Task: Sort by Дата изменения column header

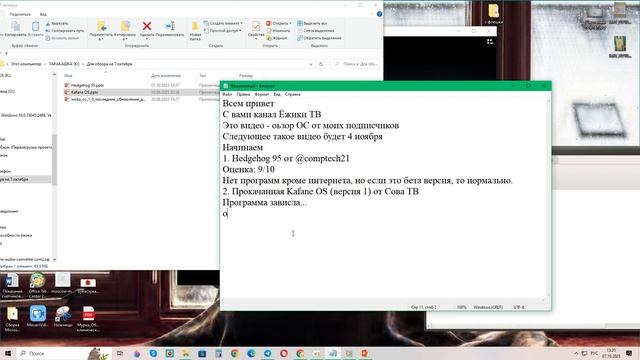Action: (166, 76)
